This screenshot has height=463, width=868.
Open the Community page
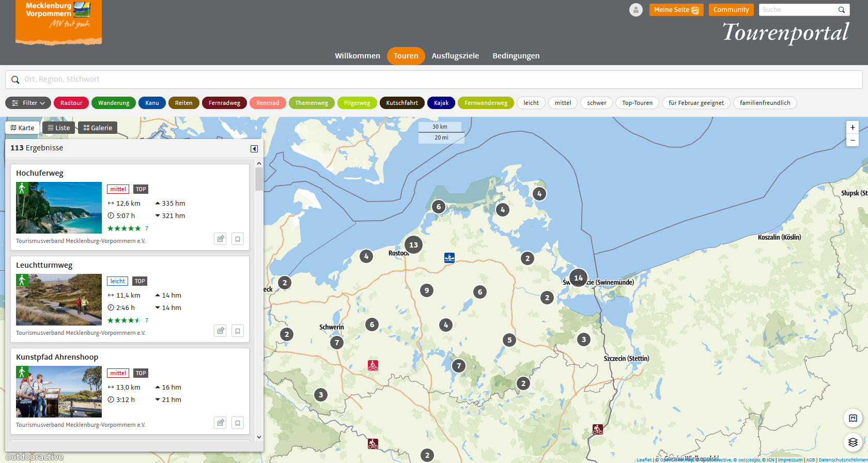click(731, 10)
